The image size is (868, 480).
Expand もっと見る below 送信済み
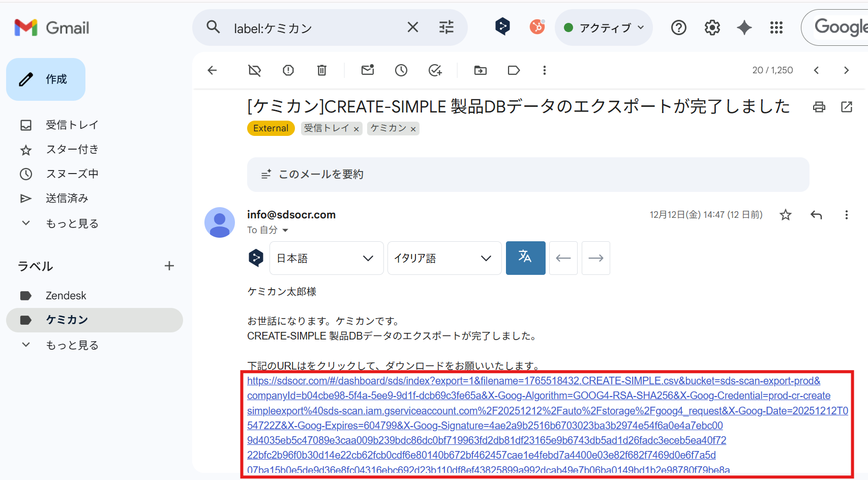tap(72, 223)
